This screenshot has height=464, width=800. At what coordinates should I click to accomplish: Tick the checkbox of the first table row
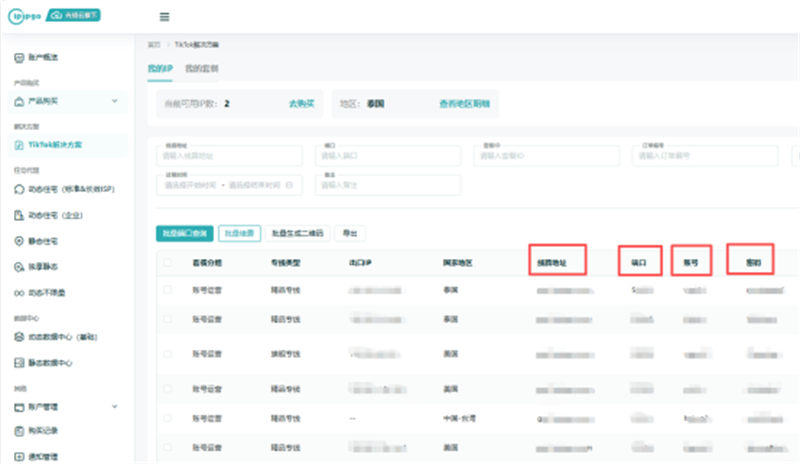pos(167,290)
